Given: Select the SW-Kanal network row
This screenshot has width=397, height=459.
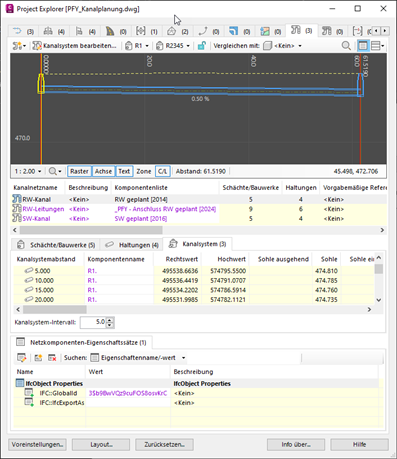Looking at the screenshot, I should coord(199,219).
